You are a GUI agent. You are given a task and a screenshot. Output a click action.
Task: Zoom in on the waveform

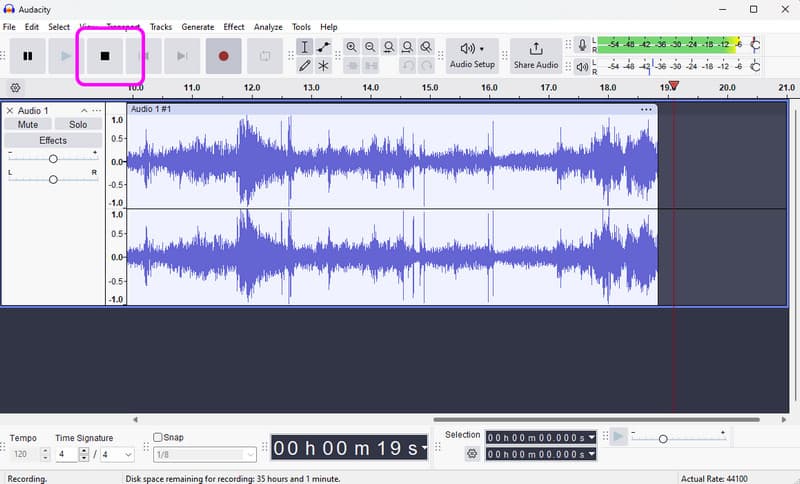point(352,47)
